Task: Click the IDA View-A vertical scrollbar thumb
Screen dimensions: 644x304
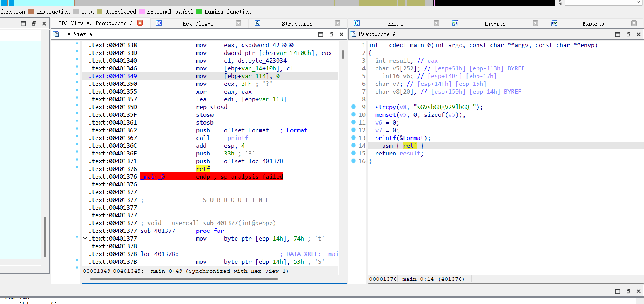Action: (343, 55)
